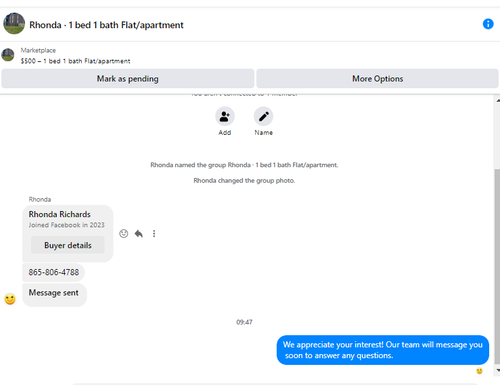Open the Marketplace listing thumbnail
500x385 pixels.
(x=8, y=55)
